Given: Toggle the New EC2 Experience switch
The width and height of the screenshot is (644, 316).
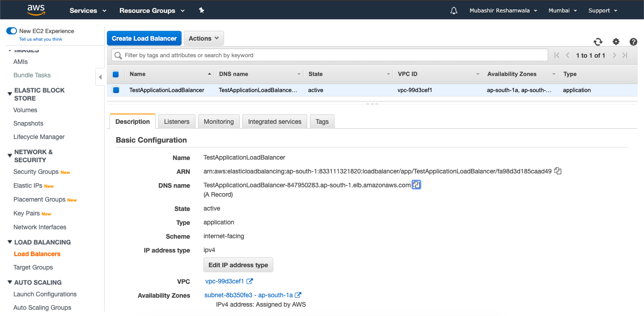Looking at the screenshot, I should (x=12, y=31).
